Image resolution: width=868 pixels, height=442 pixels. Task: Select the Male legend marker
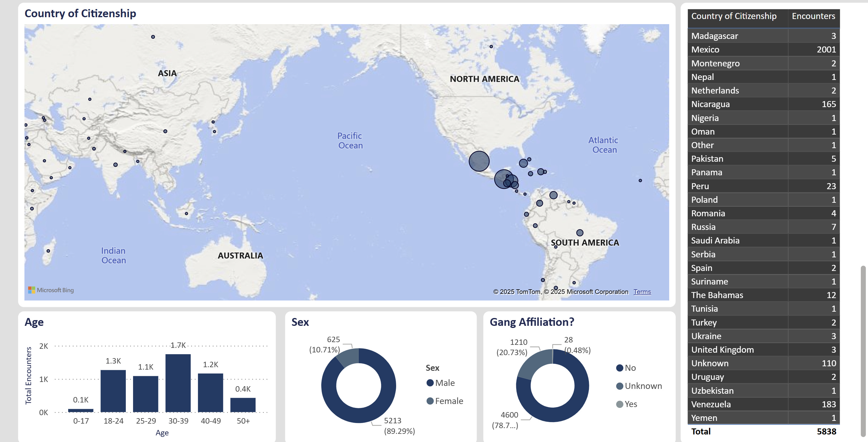tap(430, 383)
